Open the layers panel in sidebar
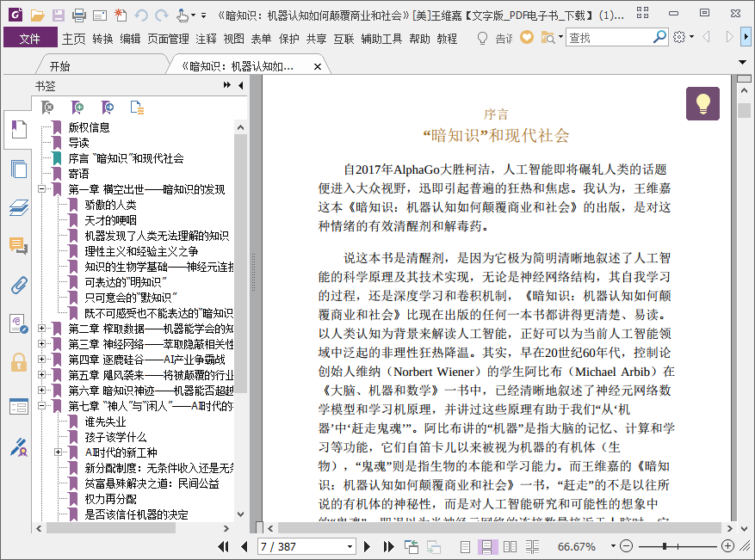Viewport: 755px width, 560px height. (19, 207)
